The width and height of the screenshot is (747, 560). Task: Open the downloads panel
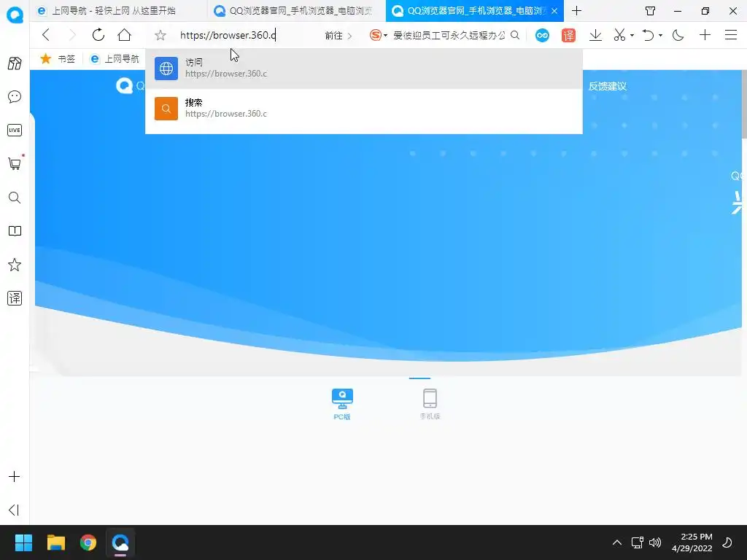click(595, 35)
